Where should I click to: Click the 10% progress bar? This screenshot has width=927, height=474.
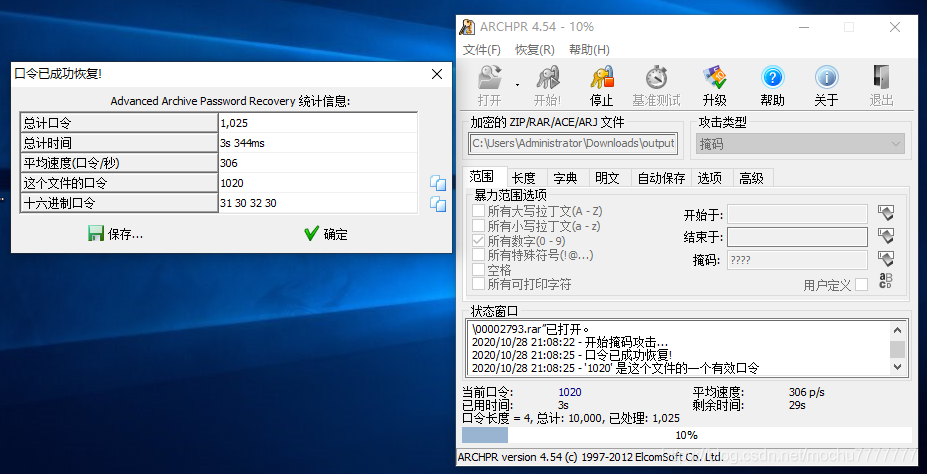click(686, 436)
